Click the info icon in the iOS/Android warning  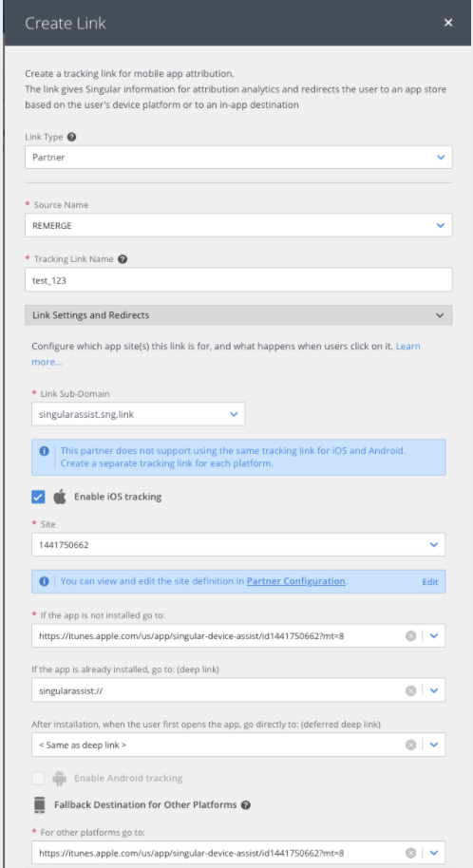(45, 450)
